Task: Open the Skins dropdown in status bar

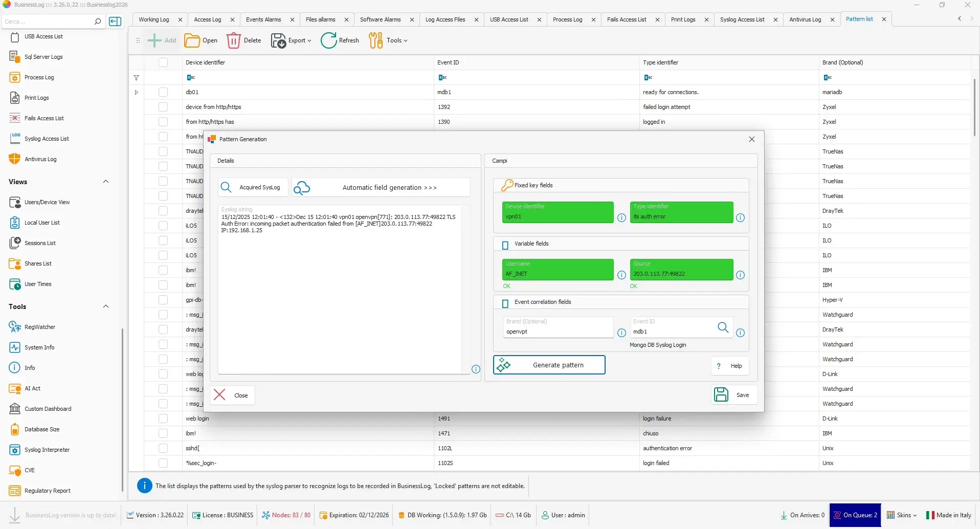Action: coord(902,515)
